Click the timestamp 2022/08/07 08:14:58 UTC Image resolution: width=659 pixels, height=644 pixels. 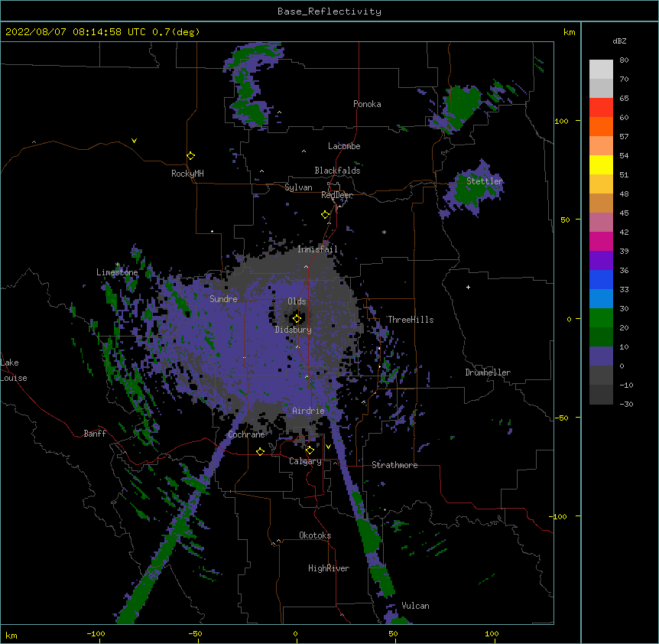click(x=75, y=32)
